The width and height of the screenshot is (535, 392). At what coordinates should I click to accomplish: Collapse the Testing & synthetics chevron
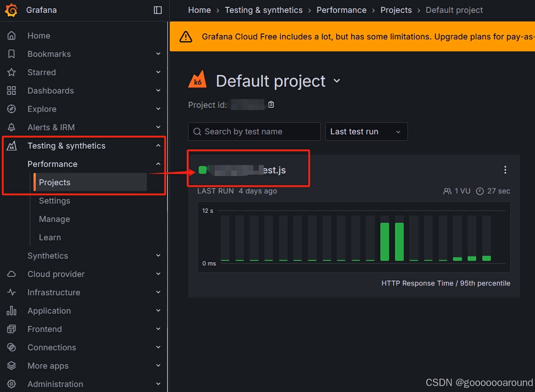(x=158, y=145)
